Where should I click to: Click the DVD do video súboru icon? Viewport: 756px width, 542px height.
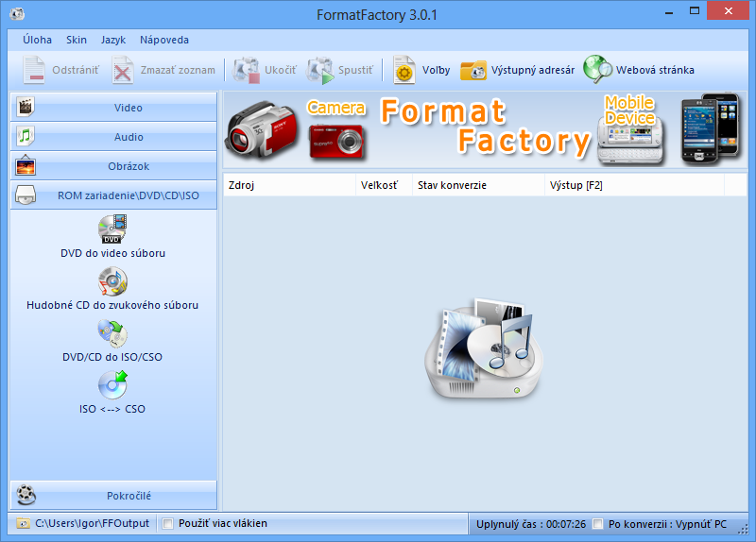pos(112,229)
